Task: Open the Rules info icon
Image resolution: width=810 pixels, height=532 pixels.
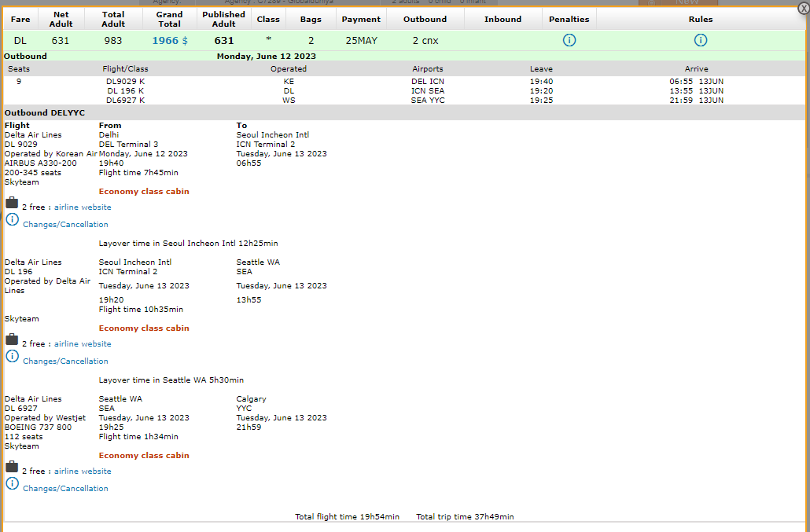Action: [700, 40]
